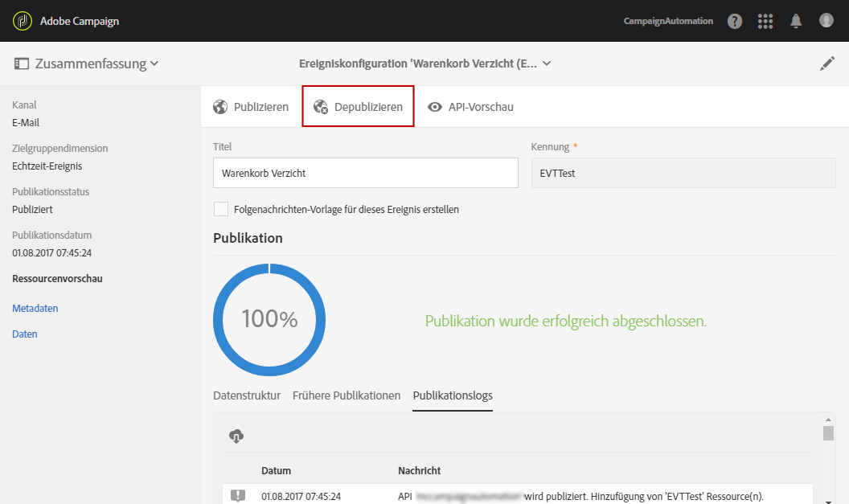Open the apps grid switcher icon
849x504 pixels.
[765, 21]
